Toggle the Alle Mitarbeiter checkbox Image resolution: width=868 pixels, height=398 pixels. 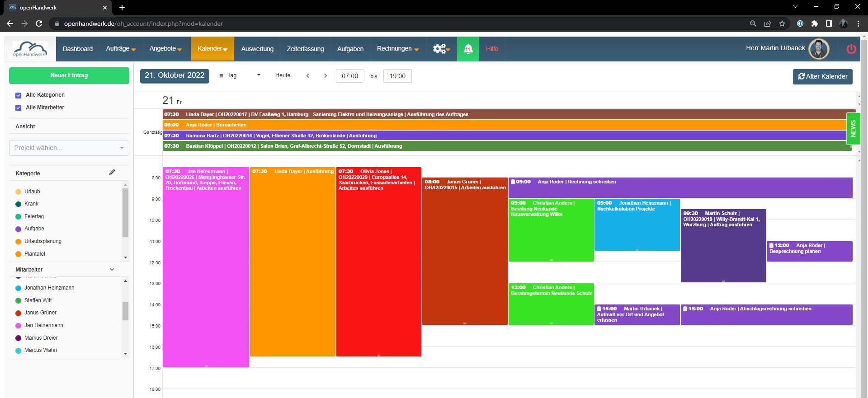19,108
